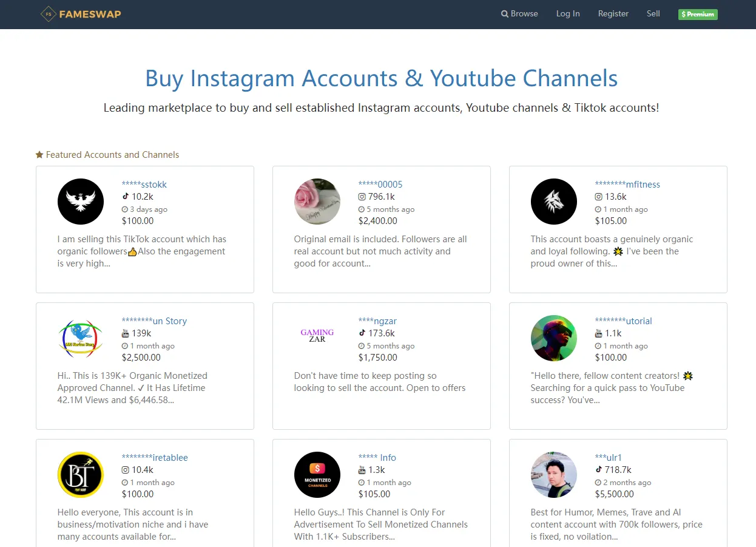Open the ****ngzar account link

pos(377,321)
